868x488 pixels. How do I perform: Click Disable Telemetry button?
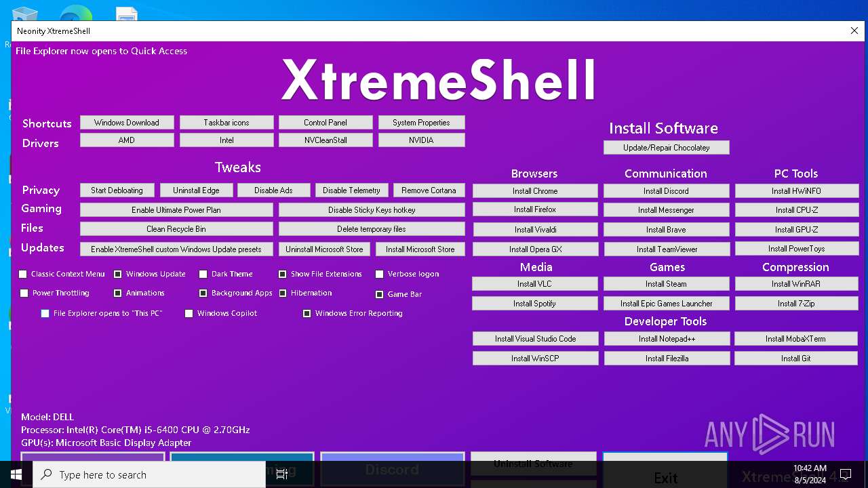(351, 190)
